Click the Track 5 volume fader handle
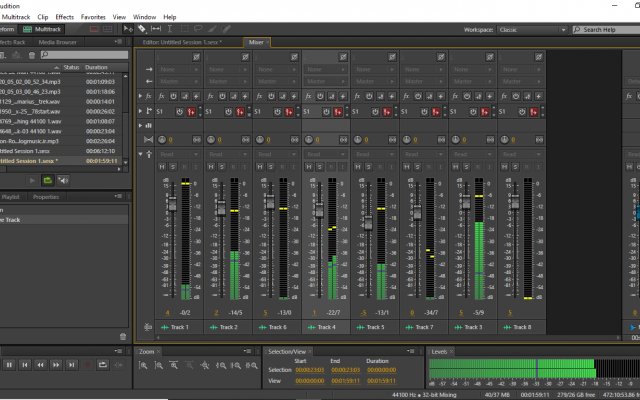 368,223
